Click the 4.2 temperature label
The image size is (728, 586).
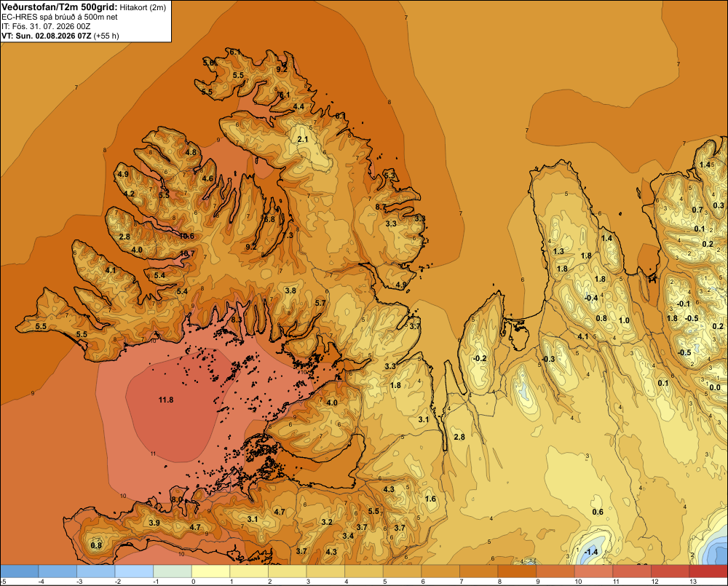click(129, 194)
